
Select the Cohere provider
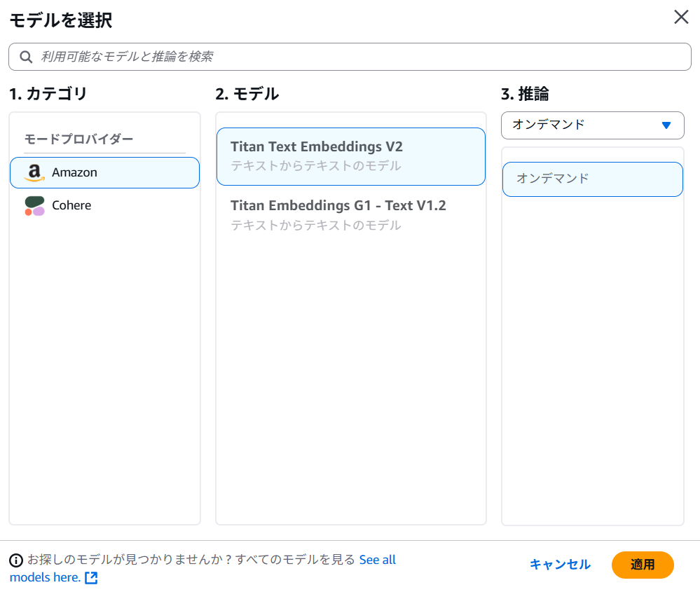(104, 205)
